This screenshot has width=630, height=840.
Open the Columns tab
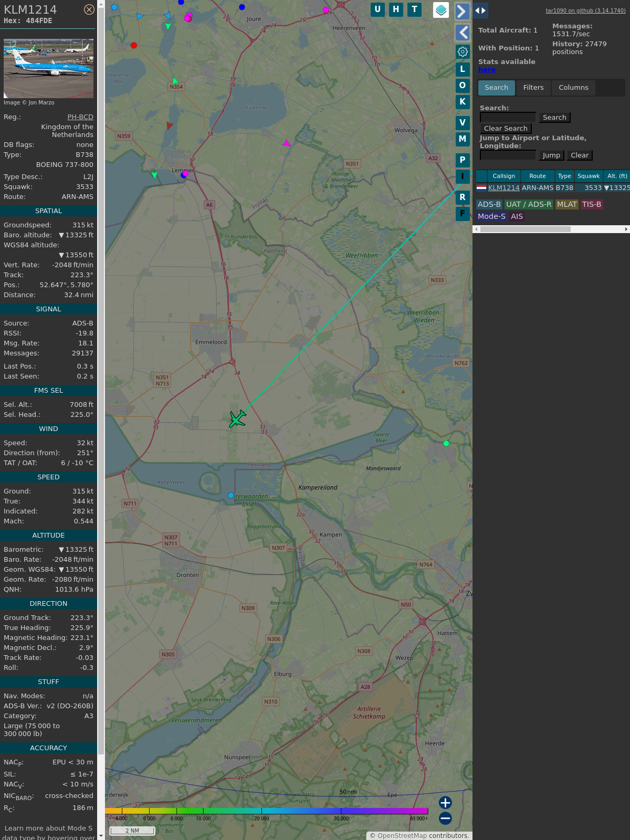(573, 88)
